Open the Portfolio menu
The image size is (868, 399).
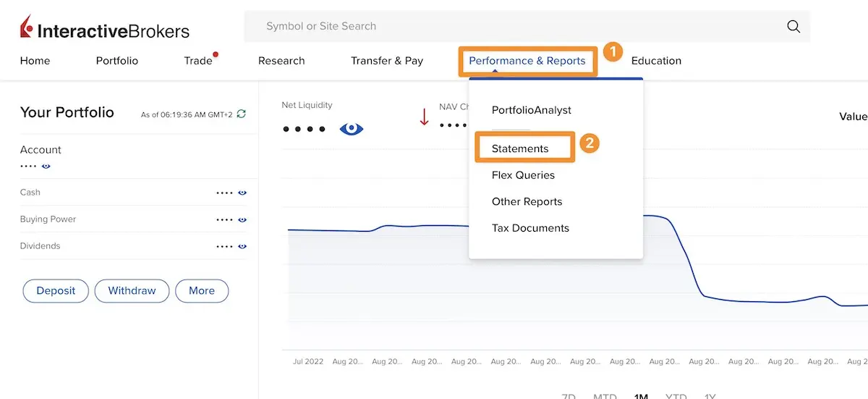coord(116,61)
